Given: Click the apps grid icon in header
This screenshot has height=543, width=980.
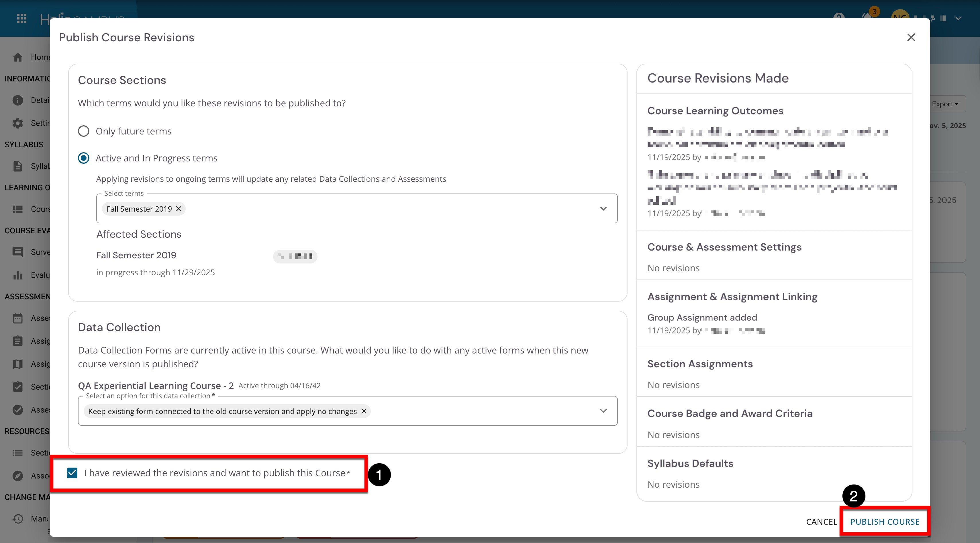Looking at the screenshot, I should (x=22, y=18).
